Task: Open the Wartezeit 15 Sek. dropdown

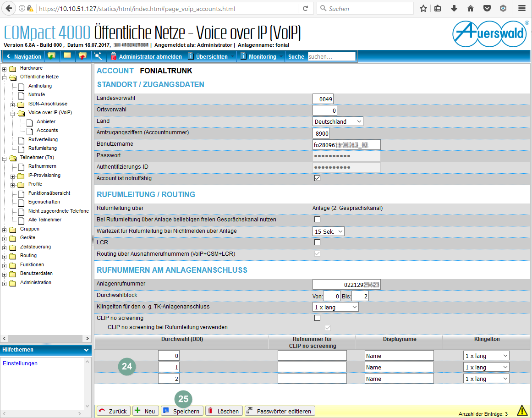Action: 329,231
